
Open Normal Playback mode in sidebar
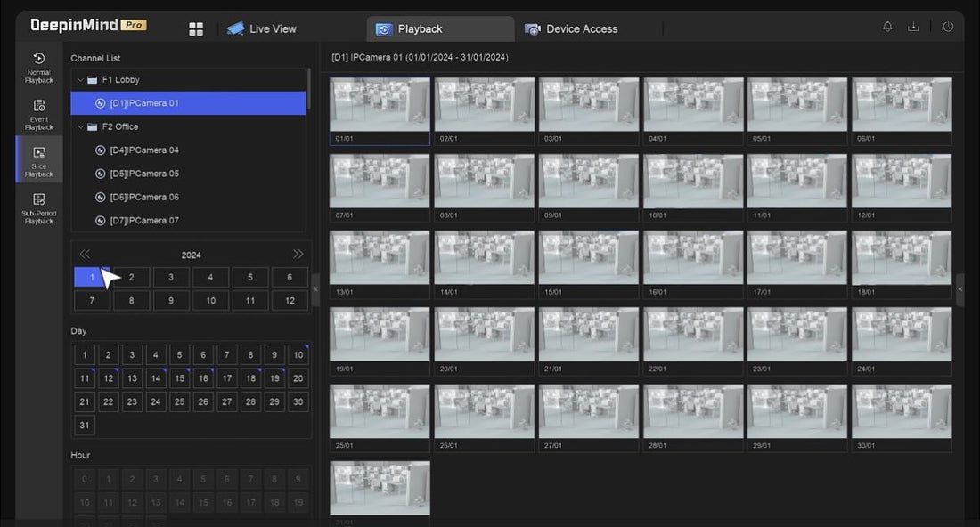[x=39, y=67]
